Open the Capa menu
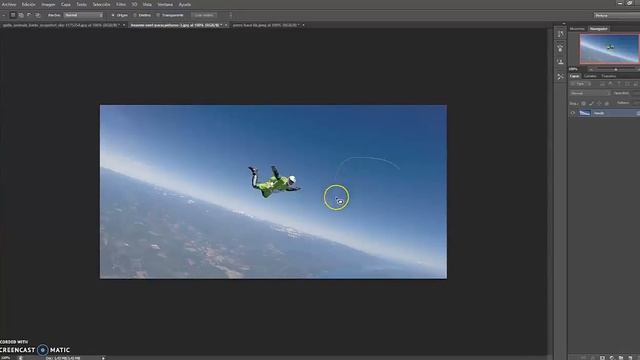This screenshot has height=360, width=640. click(66, 4)
